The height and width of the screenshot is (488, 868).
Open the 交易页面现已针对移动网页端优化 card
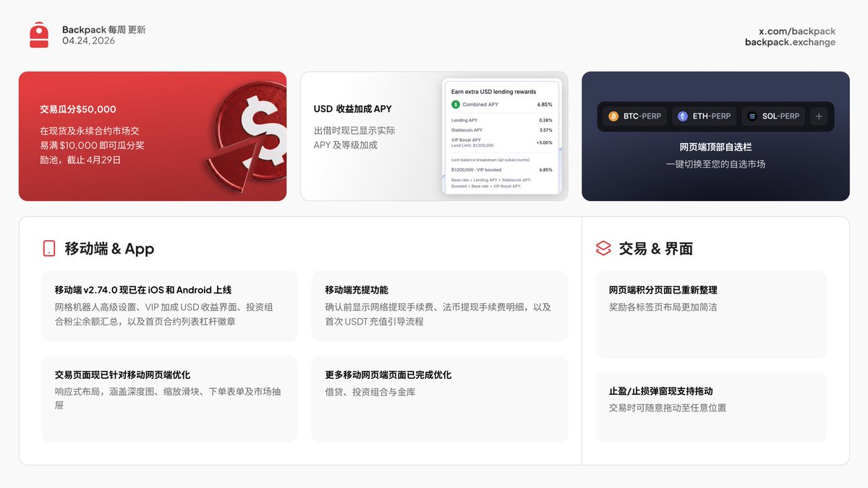point(169,398)
